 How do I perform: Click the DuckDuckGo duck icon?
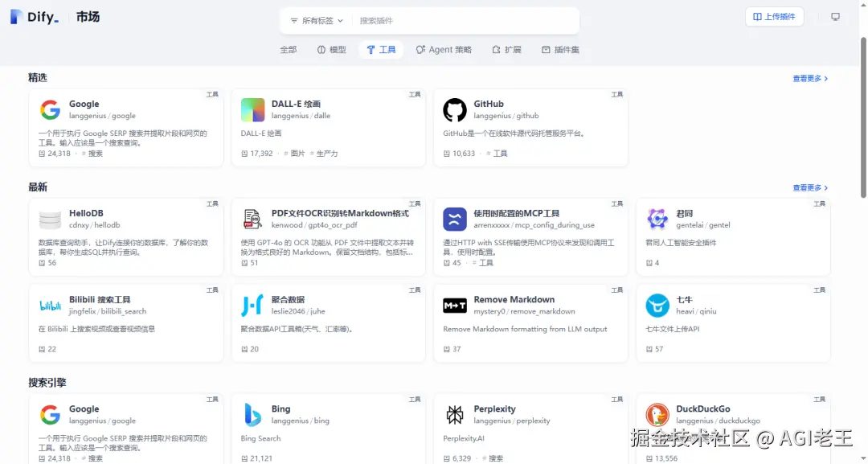(x=657, y=415)
